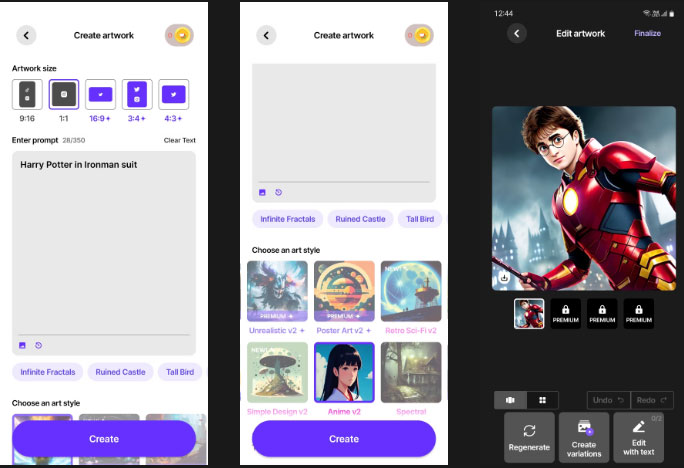Pick Infinite Fractals suggestion in the left screen
The height and width of the screenshot is (468, 684).
pos(48,372)
